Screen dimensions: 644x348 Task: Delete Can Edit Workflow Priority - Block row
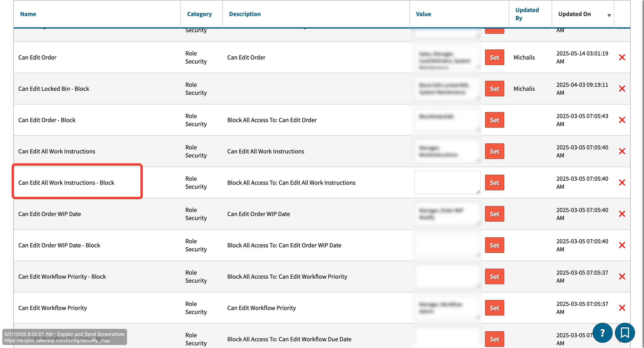622,276
